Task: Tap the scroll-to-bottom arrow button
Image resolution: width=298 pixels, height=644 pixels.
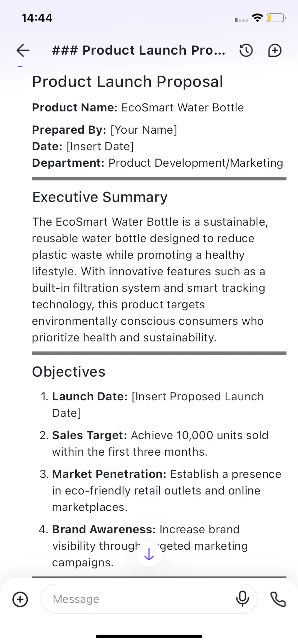Action: [149, 555]
